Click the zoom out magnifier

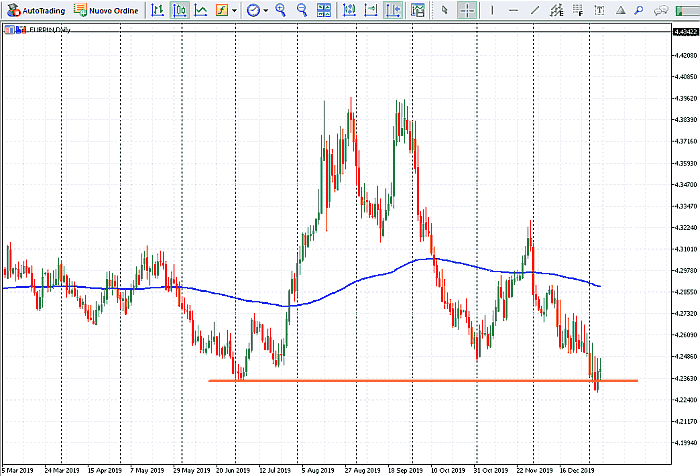[300, 10]
